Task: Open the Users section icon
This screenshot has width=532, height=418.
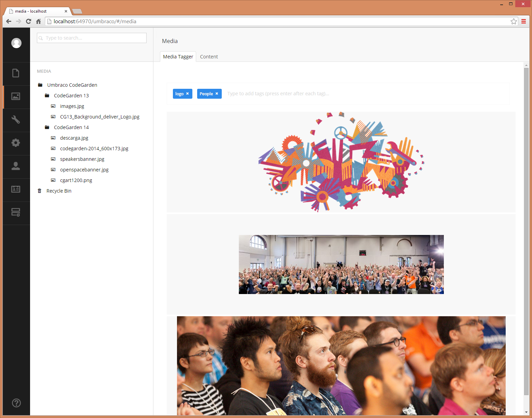Action: (x=16, y=166)
